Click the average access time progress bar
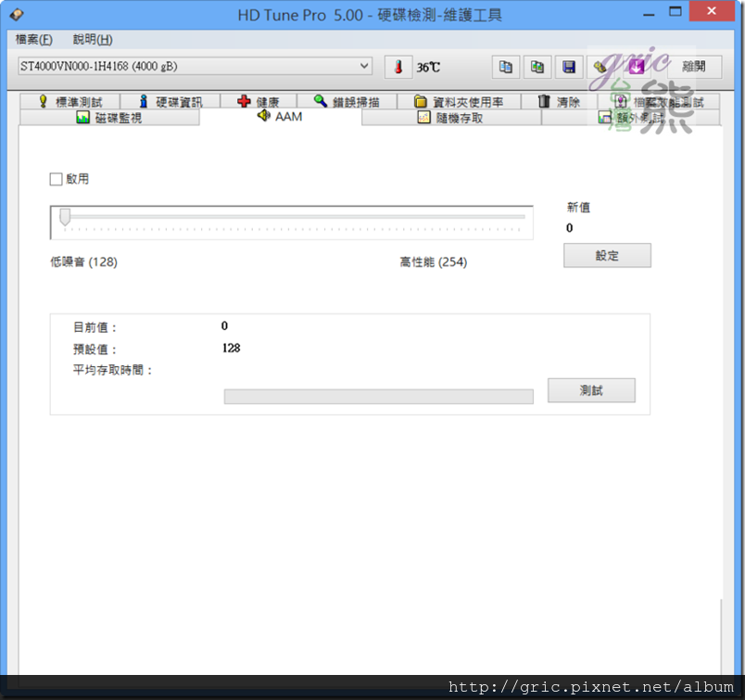Image resolution: width=745 pixels, height=700 pixels. 379,396
